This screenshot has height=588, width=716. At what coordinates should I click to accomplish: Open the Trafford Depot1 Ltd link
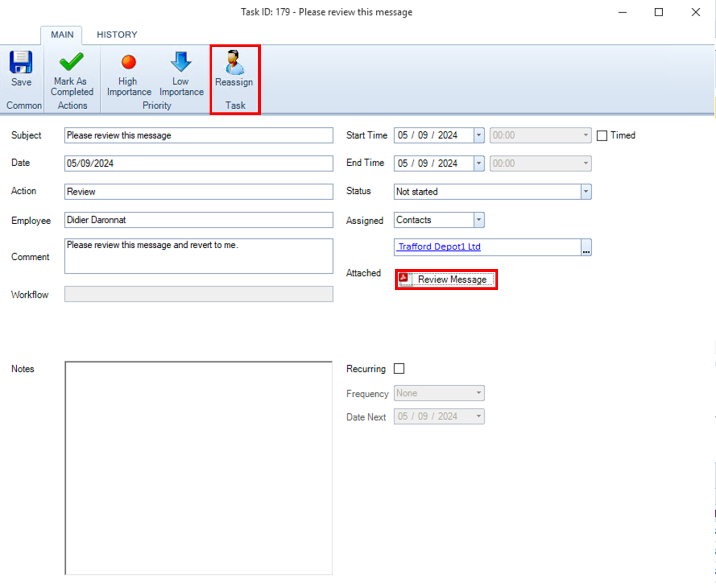tap(439, 247)
